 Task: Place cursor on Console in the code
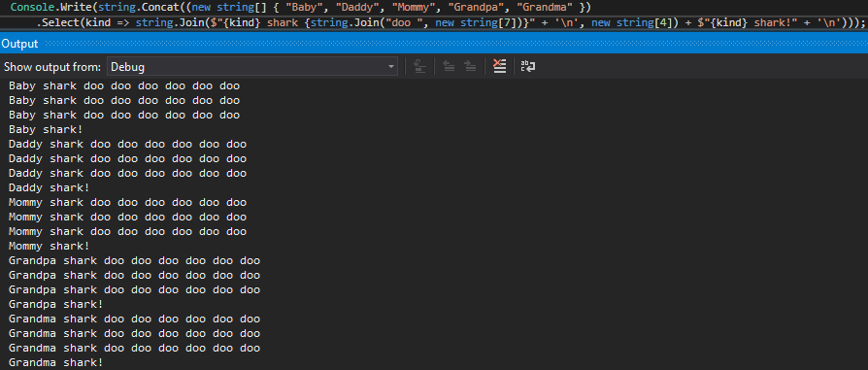click(x=29, y=9)
